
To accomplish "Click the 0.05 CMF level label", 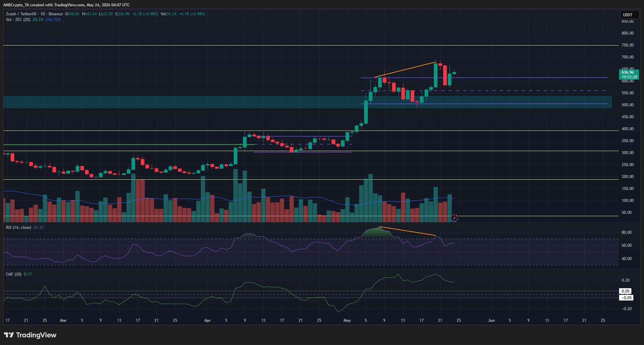I will pyautogui.click(x=626, y=291).
